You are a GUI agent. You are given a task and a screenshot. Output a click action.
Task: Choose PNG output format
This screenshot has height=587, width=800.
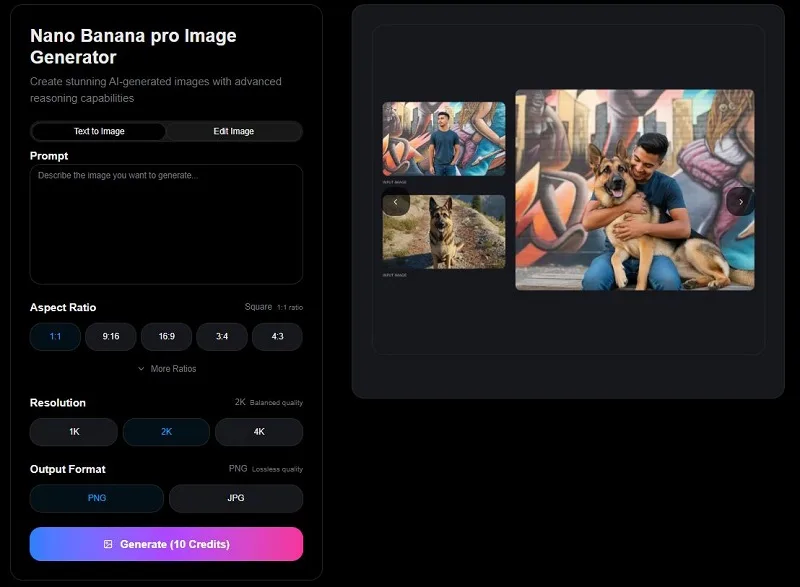click(97, 498)
